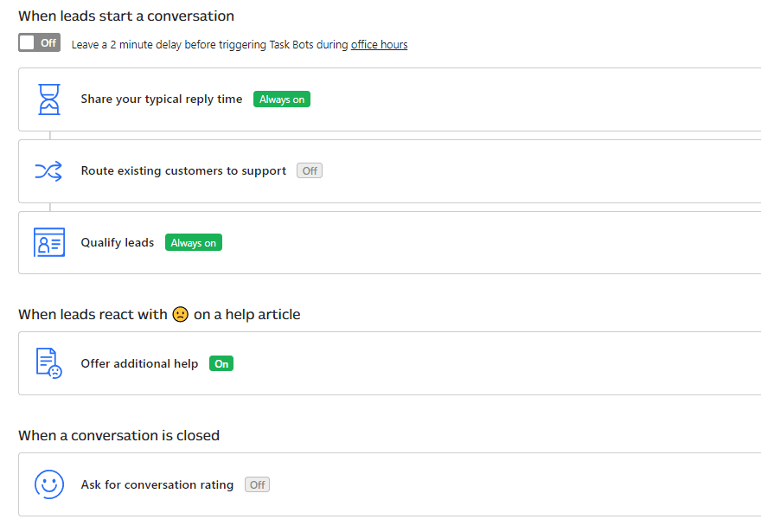Open the Qualify leads row
This screenshot has height=532, width=761.
118,242
